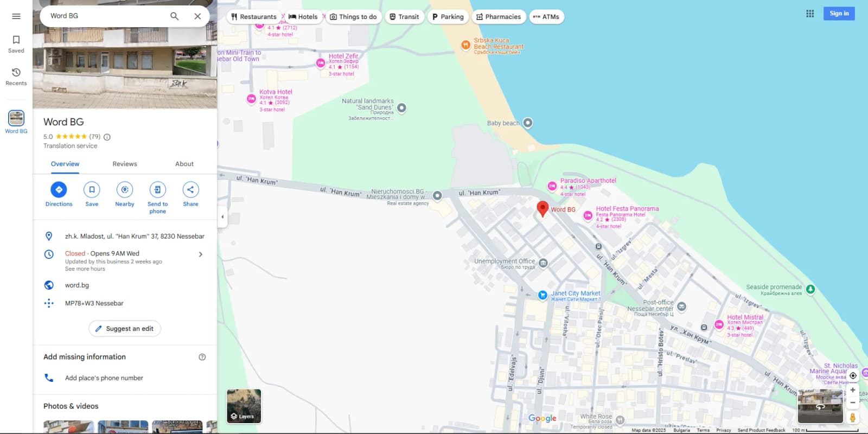Get Directions to Word BG
The image size is (868, 434).
[x=59, y=194]
